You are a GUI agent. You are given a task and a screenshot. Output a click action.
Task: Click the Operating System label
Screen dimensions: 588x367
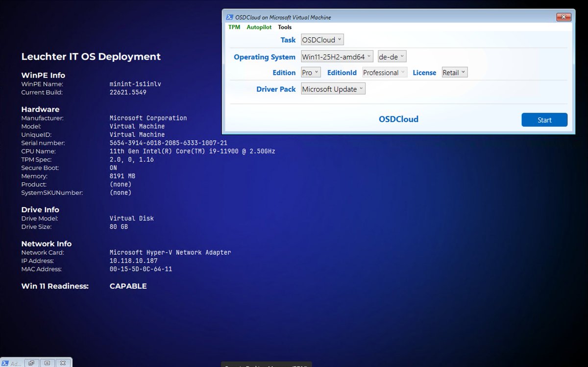click(265, 57)
